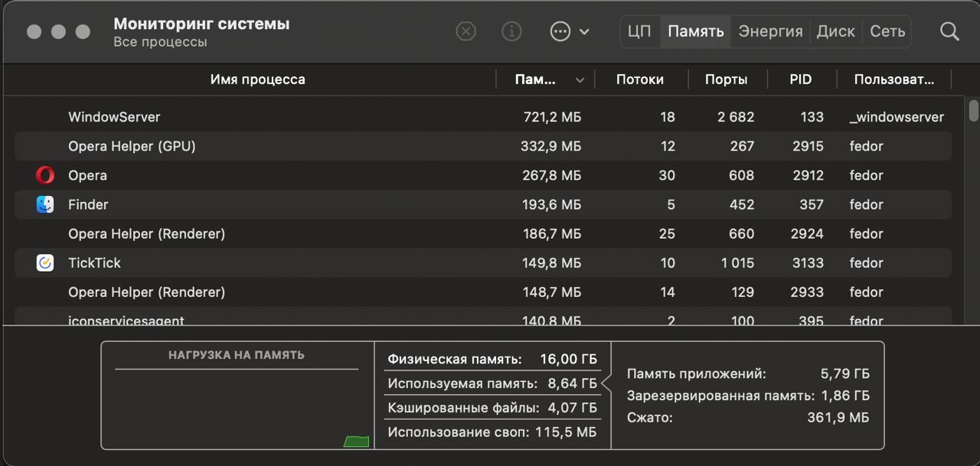This screenshot has width=980, height=466.
Task: Open the Сеть tab
Action: 887,31
